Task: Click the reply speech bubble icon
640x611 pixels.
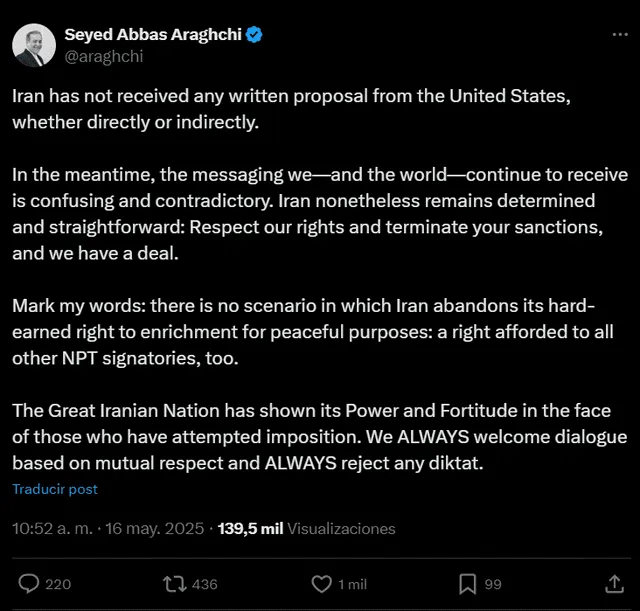Action: pos(29,584)
